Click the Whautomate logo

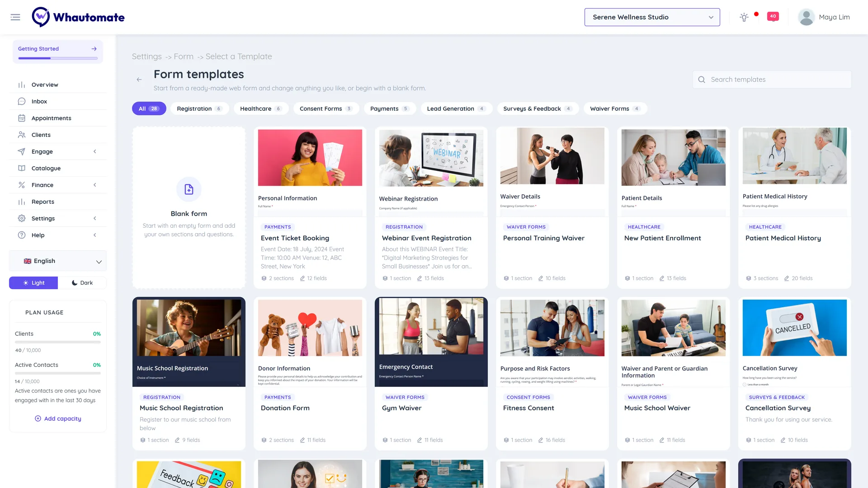[x=78, y=17]
